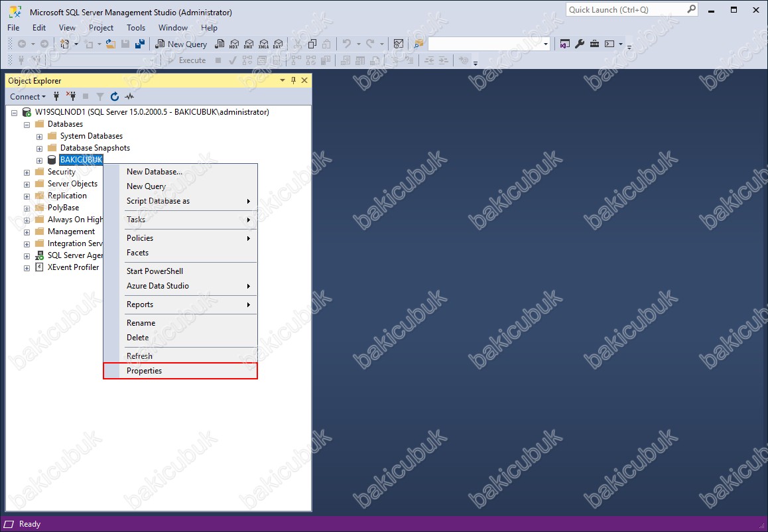Screen dimensions: 768x532
Task: Toggle Auto Hide pin on Object Explorer
Action: pos(293,80)
